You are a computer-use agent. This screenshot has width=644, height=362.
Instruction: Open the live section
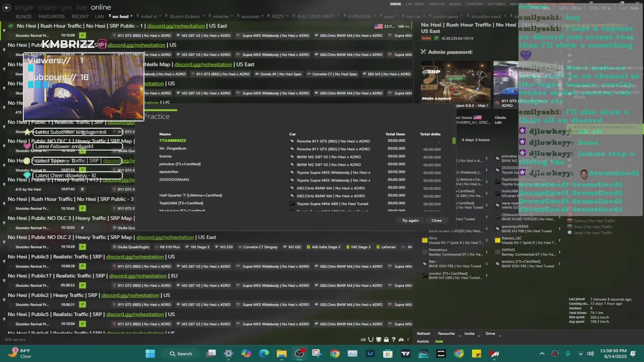(82, 8)
